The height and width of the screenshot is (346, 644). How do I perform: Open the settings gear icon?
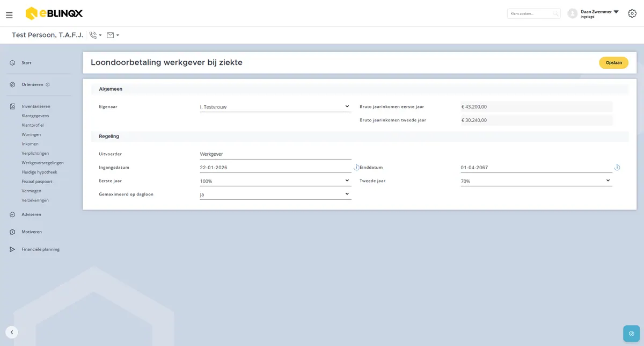coord(632,13)
